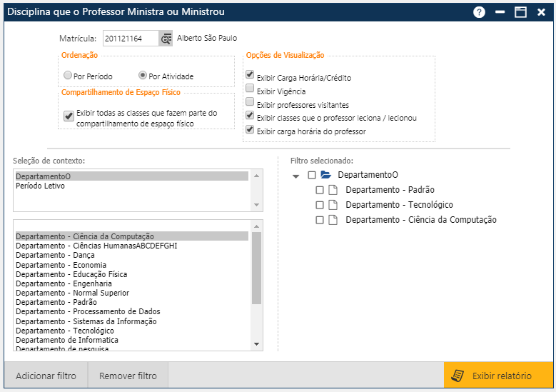Collapse the DepartamentoO tree node
Image resolution: width=556 pixels, height=392 pixels.
296,176
